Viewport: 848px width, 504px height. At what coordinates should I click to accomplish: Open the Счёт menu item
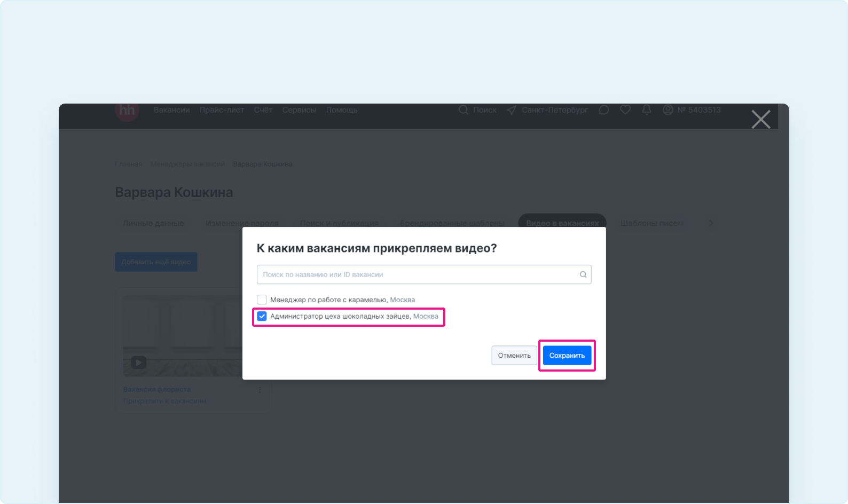263,110
